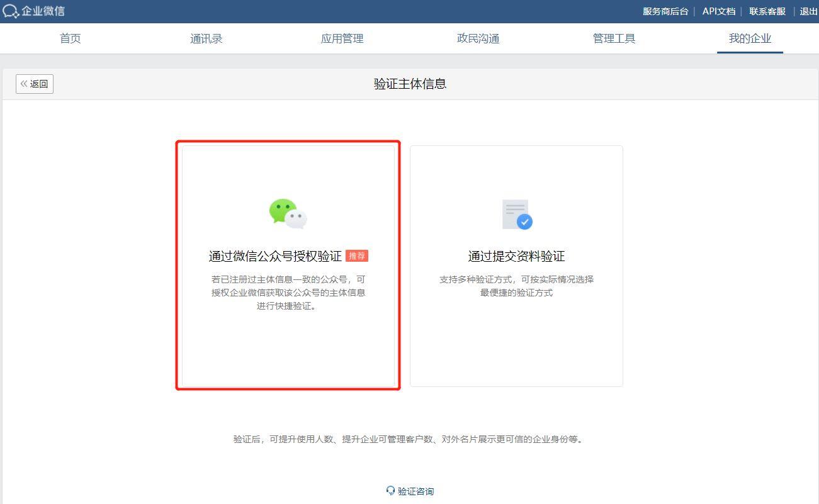
Task: Click the 企业微信 logo icon
Action: click(11, 11)
